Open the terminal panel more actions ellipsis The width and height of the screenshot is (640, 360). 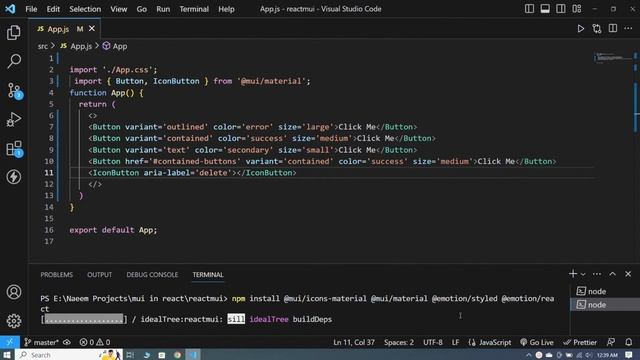click(x=597, y=274)
